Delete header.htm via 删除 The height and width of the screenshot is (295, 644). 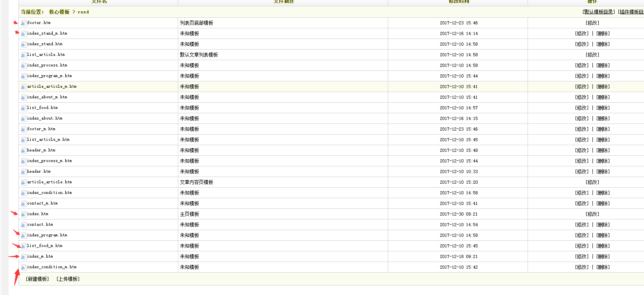[603, 172]
